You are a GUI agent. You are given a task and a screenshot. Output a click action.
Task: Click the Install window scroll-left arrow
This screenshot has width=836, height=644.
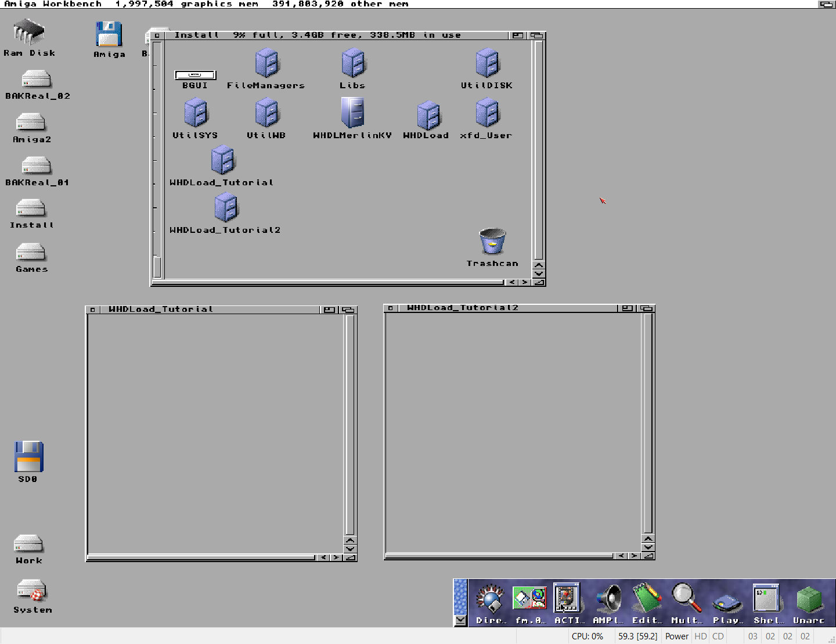(511, 282)
